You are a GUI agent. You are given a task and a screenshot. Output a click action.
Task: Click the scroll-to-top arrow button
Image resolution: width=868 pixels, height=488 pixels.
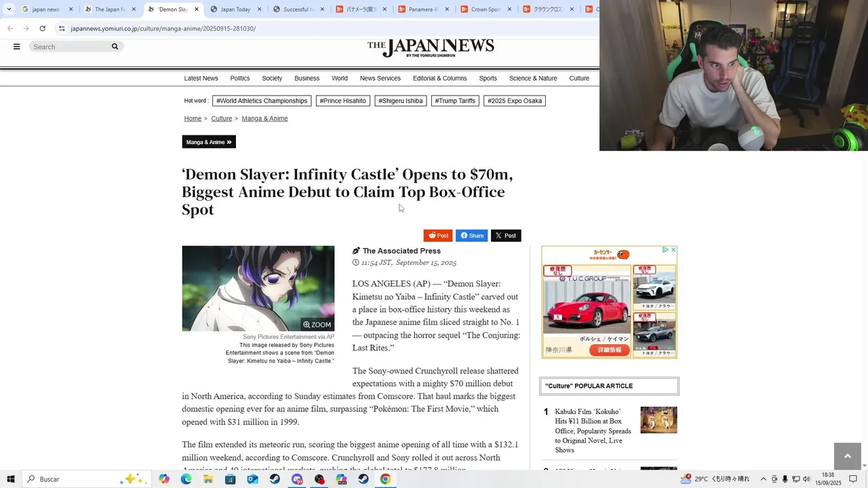[847, 456]
